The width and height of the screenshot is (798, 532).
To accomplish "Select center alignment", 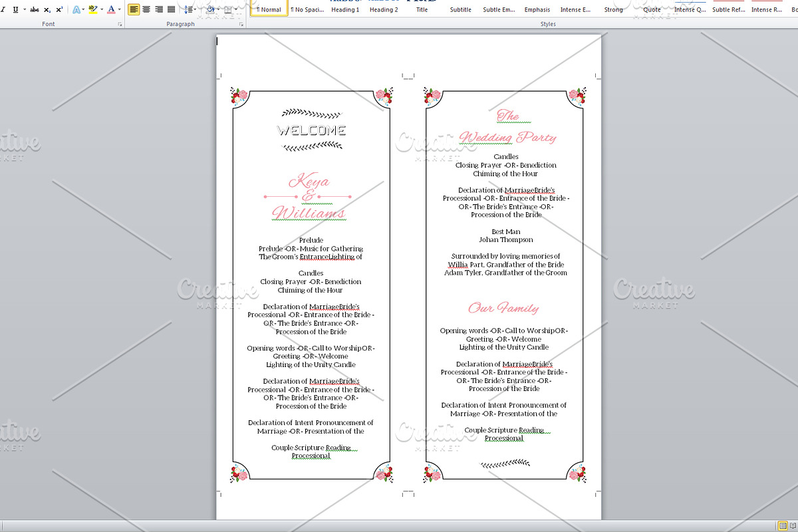I will (x=146, y=9).
